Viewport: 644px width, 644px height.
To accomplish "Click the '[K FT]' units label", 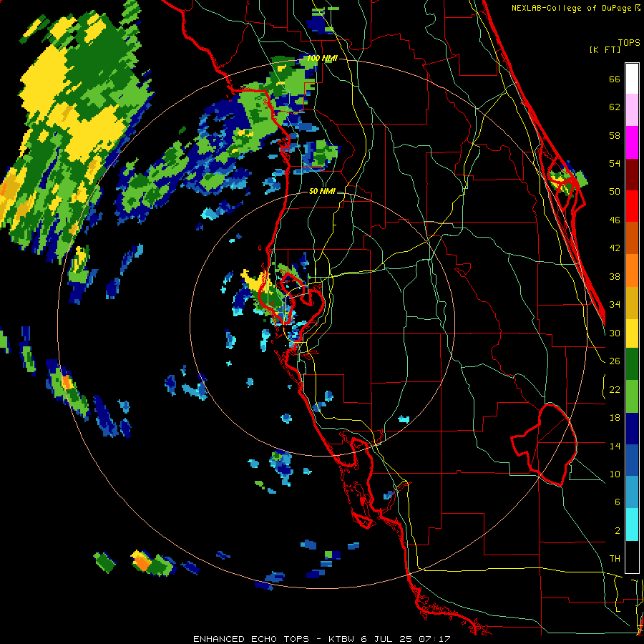I will [x=605, y=49].
